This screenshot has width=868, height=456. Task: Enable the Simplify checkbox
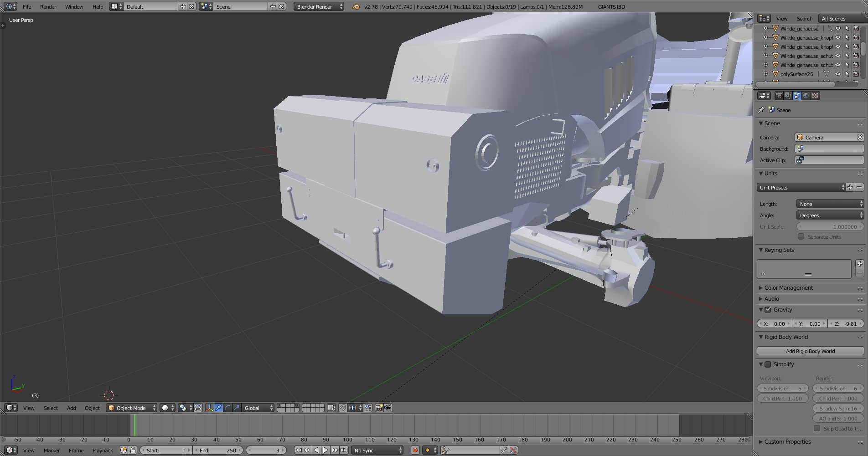click(768, 364)
